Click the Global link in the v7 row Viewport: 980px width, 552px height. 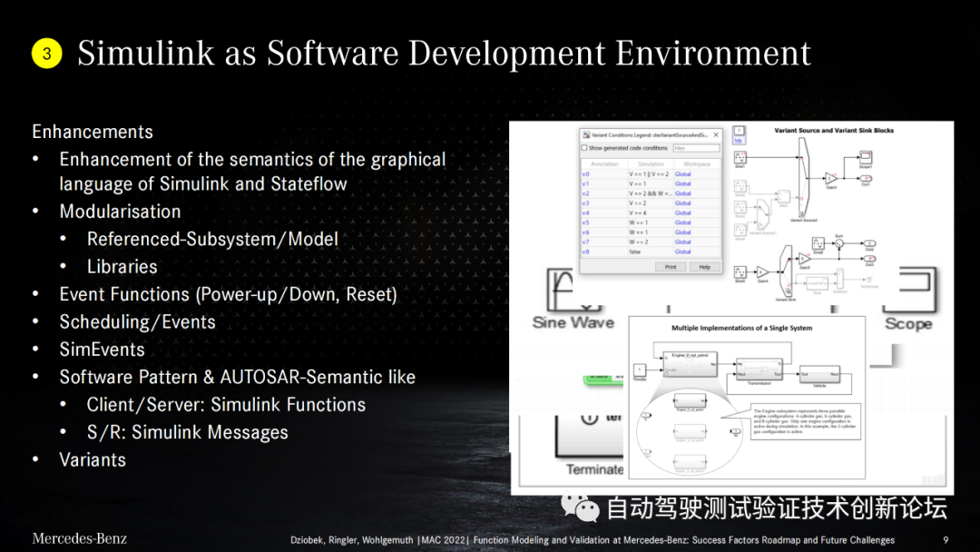tap(682, 241)
